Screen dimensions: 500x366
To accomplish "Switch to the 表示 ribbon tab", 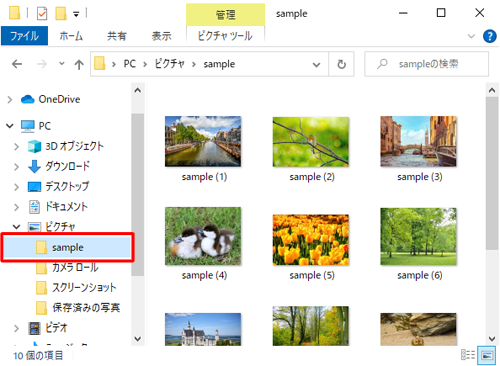I will (x=161, y=36).
